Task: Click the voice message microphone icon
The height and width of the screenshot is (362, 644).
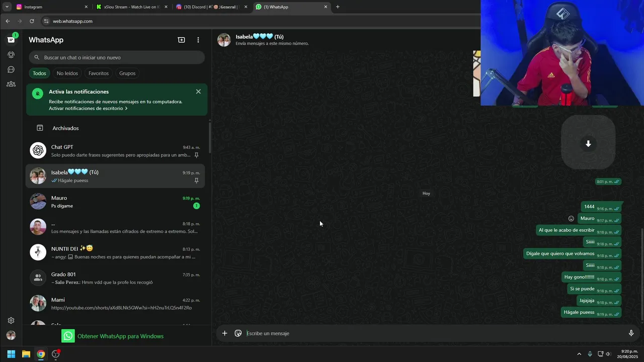Action: click(631, 333)
